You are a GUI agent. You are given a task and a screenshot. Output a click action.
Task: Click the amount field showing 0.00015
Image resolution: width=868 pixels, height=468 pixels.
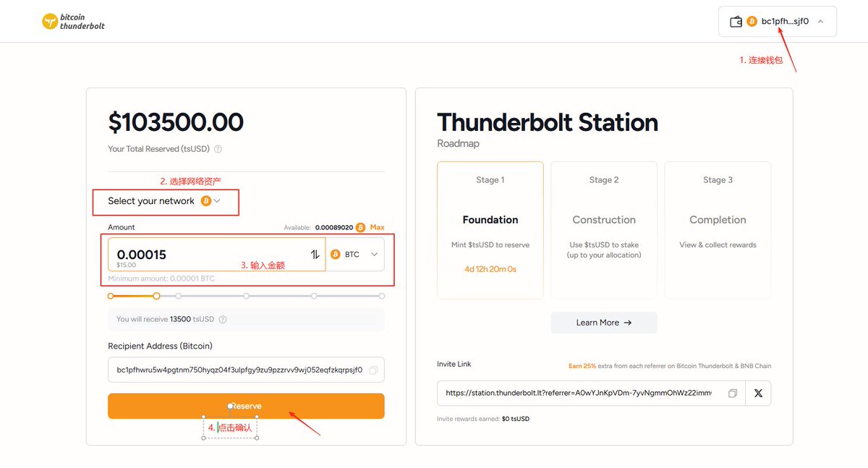217,255
